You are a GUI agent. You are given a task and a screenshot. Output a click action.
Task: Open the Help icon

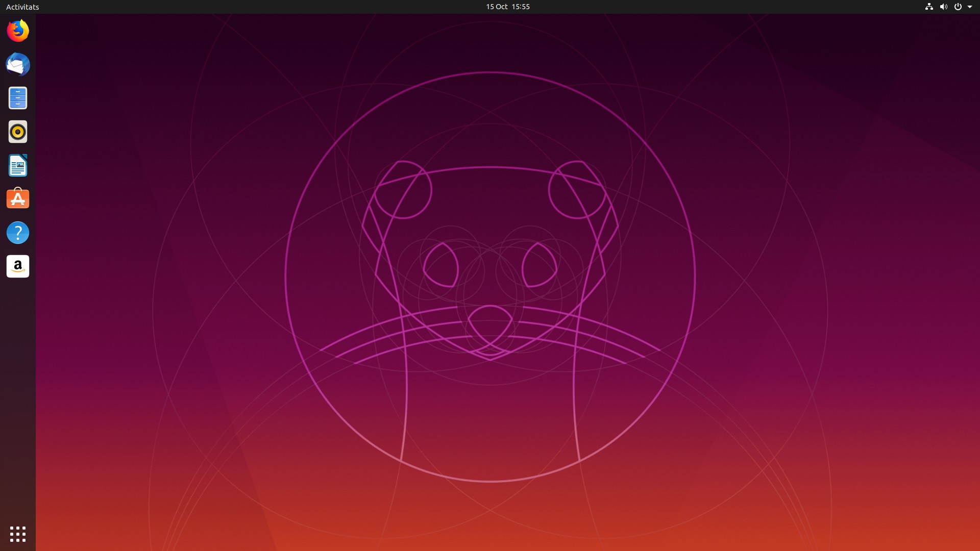tap(18, 233)
